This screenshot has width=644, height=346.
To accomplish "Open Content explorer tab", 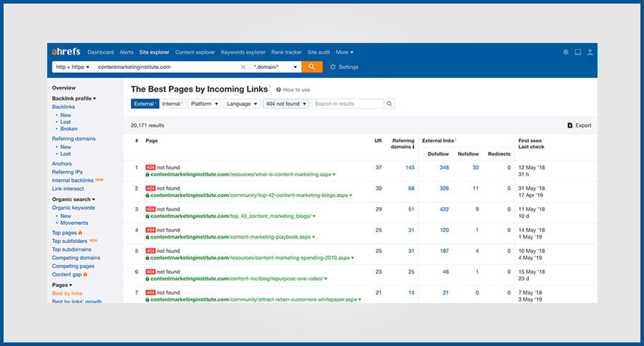I will (x=195, y=52).
